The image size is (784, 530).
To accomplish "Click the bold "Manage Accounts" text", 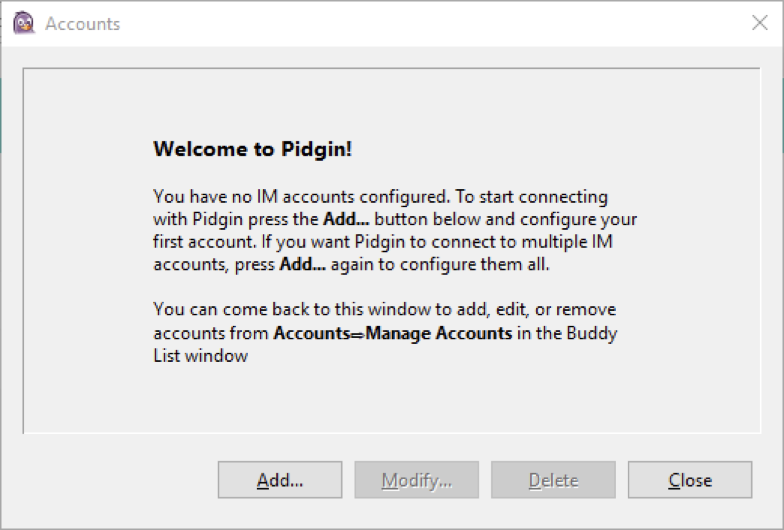I will pyautogui.click(x=439, y=333).
